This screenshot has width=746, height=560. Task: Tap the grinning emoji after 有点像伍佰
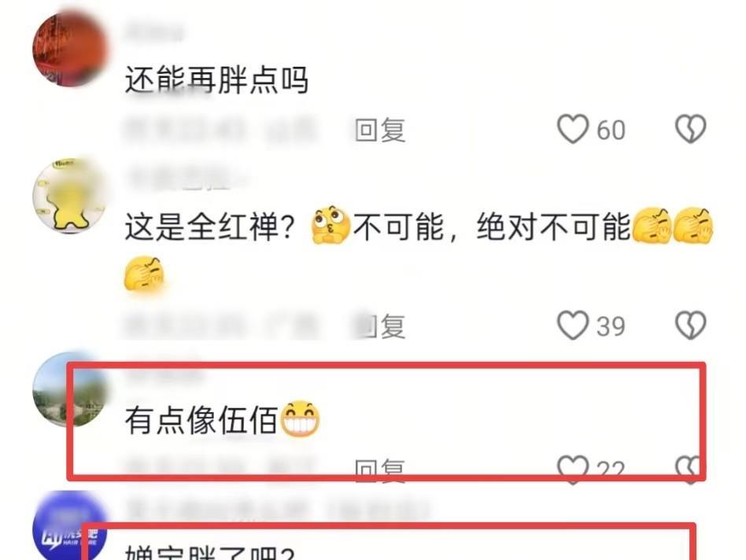point(300,418)
